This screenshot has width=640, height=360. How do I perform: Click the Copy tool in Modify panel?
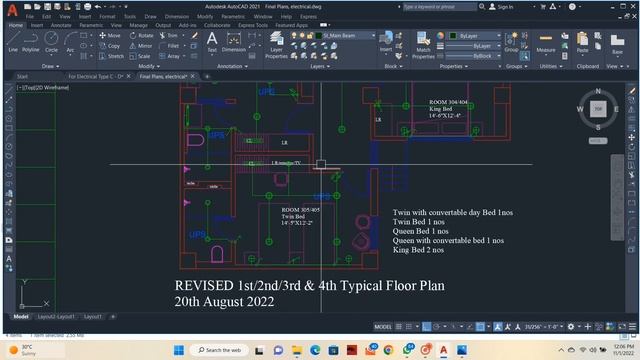click(x=110, y=46)
